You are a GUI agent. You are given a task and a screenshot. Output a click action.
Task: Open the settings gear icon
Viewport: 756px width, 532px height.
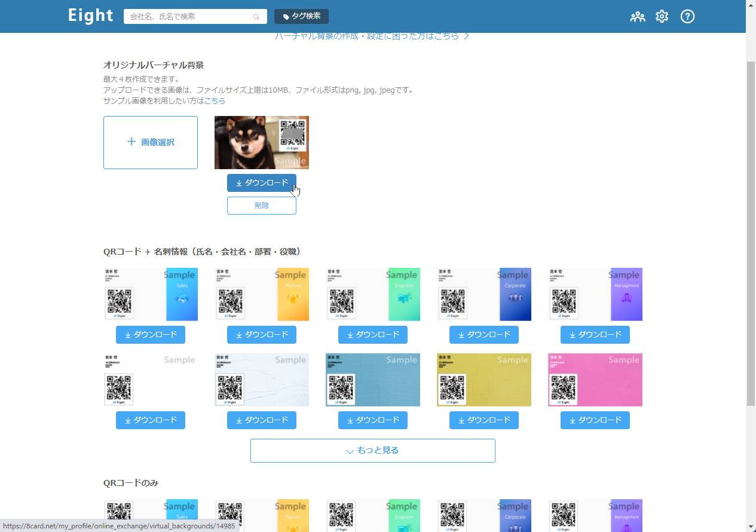tap(662, 17)
